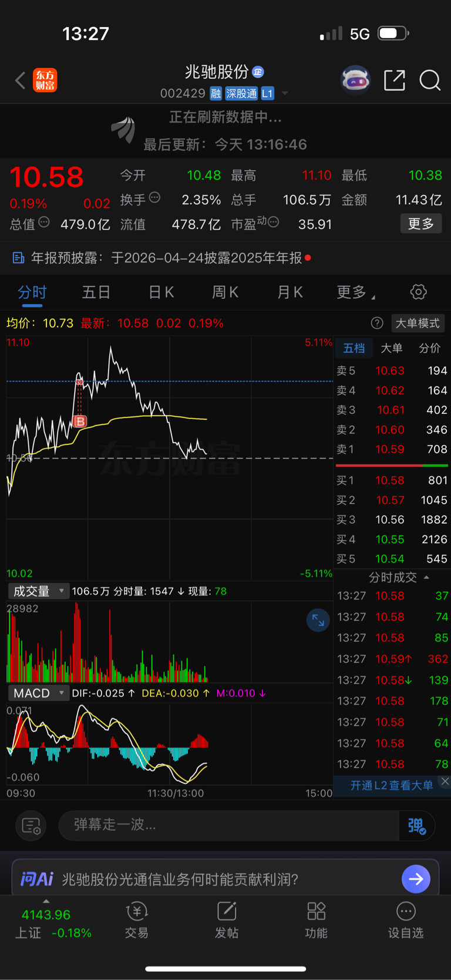Tap the info icon beside 换手
451x980 pixels.
[154, 198]
